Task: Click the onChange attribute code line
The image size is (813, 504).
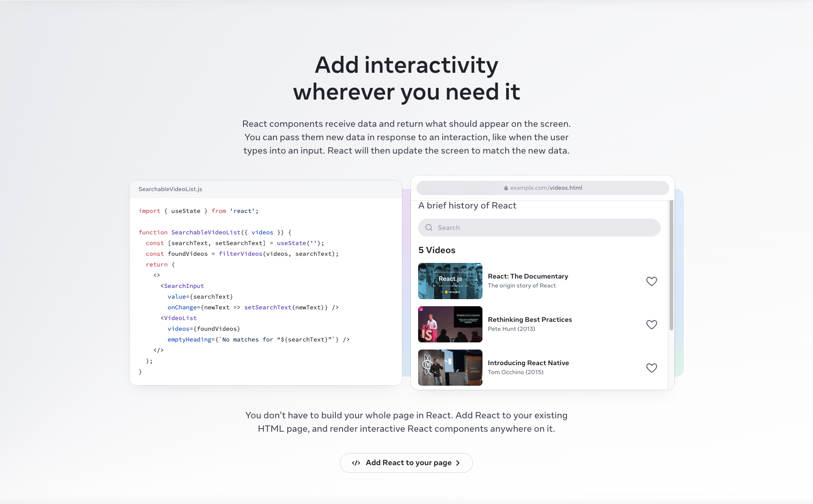Action: pyautogui.click(x=253, y=308)
